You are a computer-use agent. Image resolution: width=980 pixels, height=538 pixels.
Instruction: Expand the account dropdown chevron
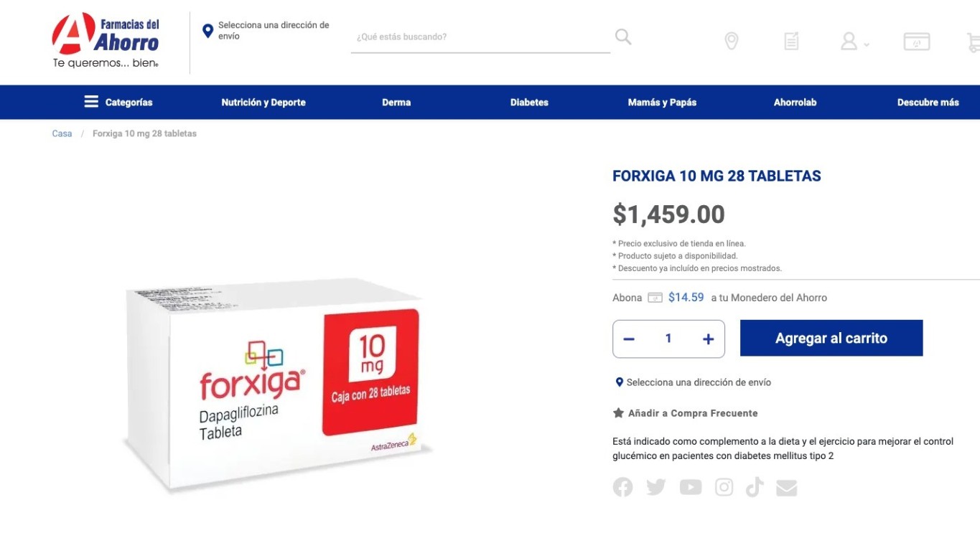[x=867, y=44]
